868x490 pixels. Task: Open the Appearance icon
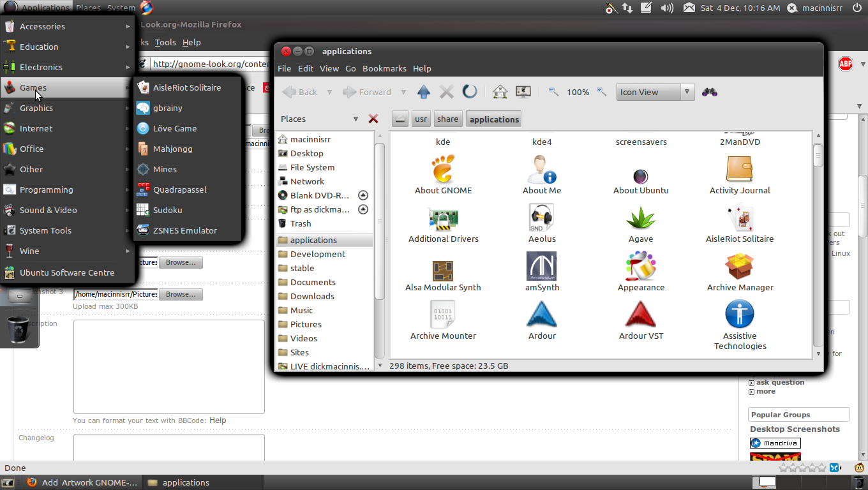(x=641, y=267)
